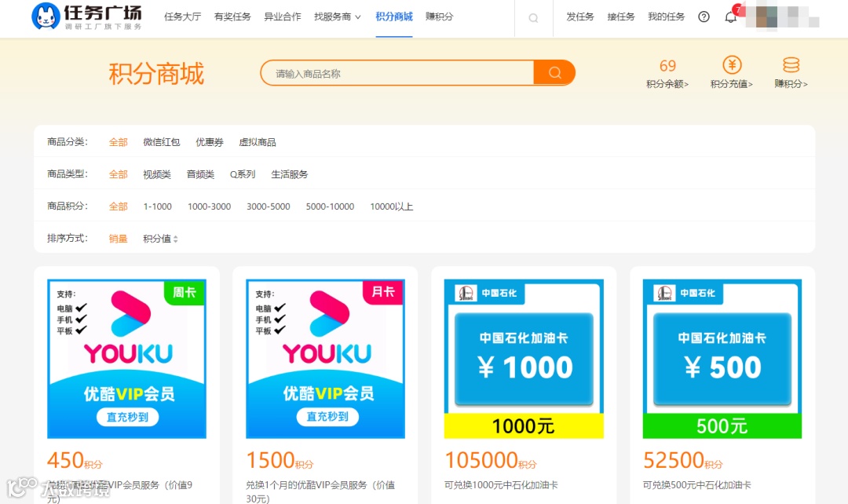The width and height of the screenshot is (848, 504).
Task: Click the 105000积分 price text
Action: (x=491, y=460)
